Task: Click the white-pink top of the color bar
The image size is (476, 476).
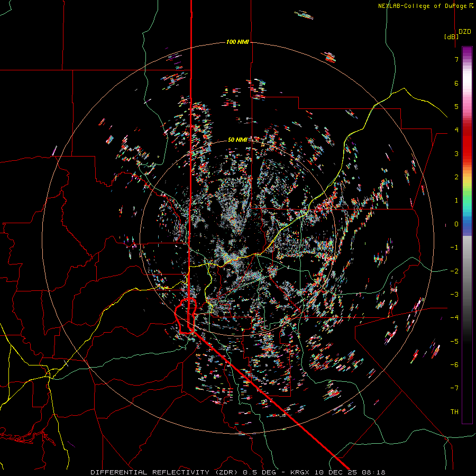Action: [467, 82]
